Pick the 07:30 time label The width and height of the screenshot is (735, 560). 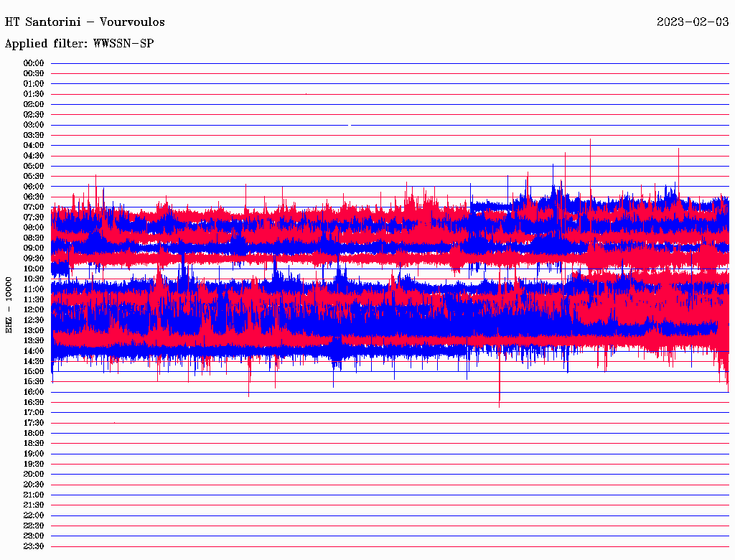(34, 218)
